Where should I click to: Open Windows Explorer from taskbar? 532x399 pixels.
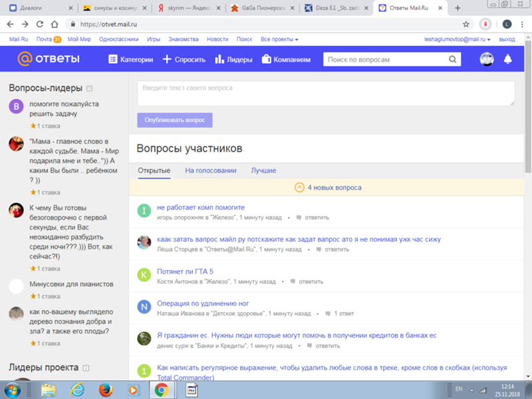49,390
